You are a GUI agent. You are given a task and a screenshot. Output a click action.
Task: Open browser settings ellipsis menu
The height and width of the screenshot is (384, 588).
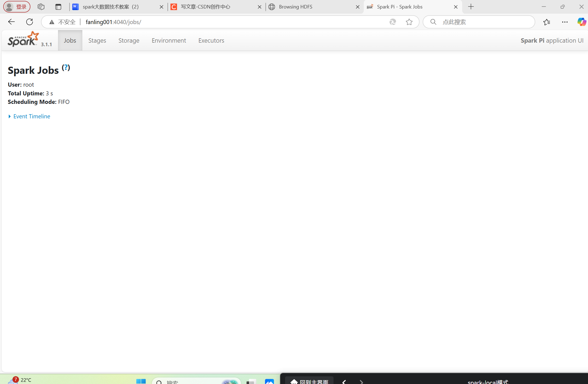(564, 22)
